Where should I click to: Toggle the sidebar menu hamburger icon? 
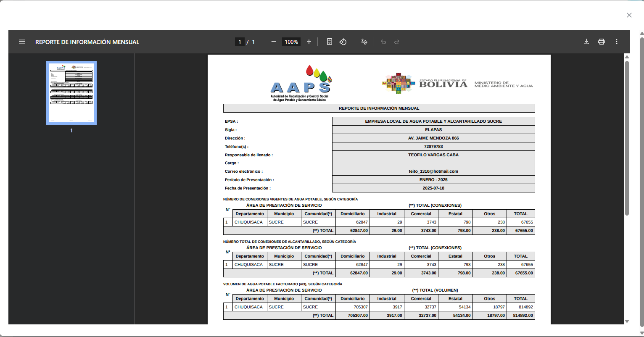pos(22,42)
